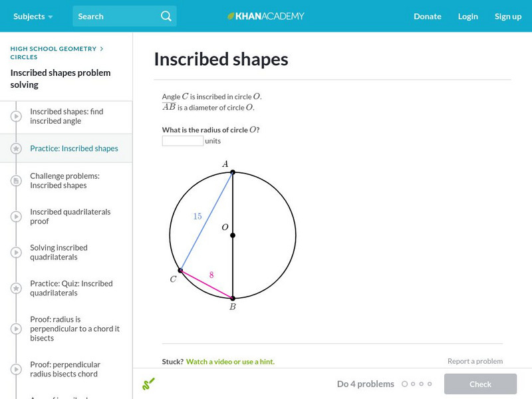Screen dimensions: 532x399
Task: Open Proof: perpendicular radius bisects chord lesson
Action: [x=64, y=369]
